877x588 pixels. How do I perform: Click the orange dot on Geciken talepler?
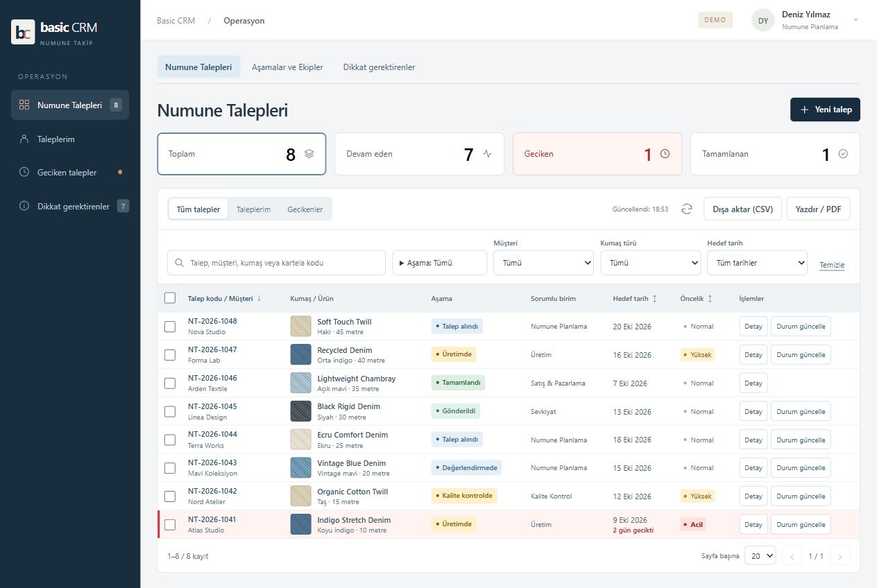[121, 172]
